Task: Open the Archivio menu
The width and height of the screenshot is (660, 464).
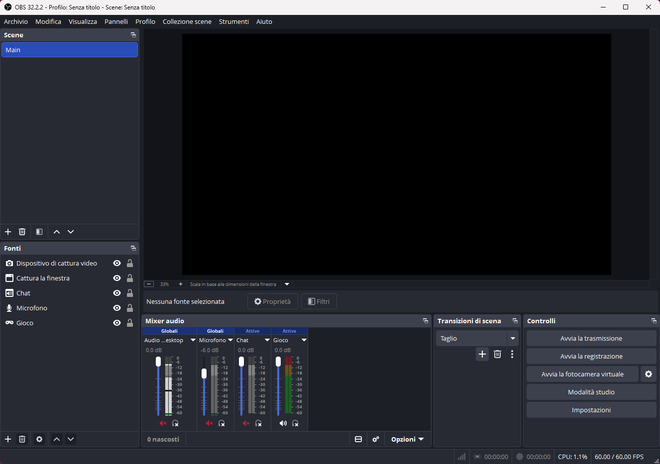Action: [x=16, y=21]
